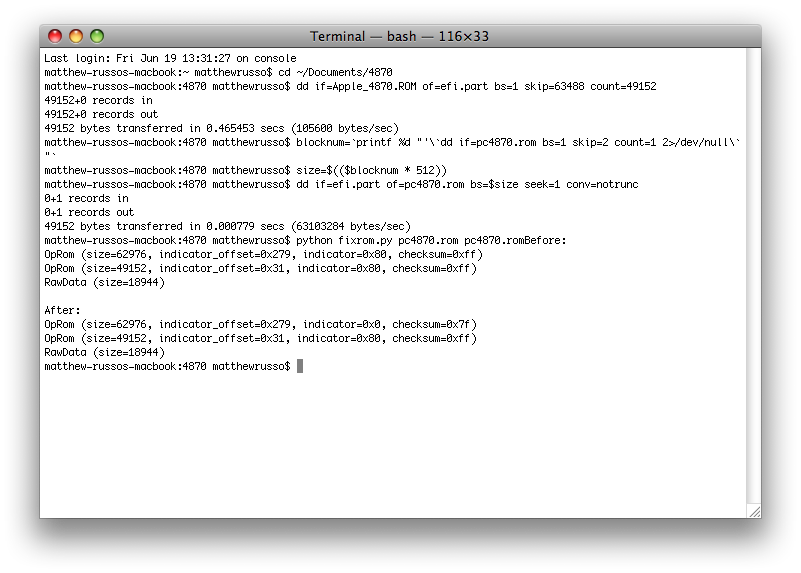
Task: Click the '49152+0 records in' output line
Action: [x=98, y=100]
